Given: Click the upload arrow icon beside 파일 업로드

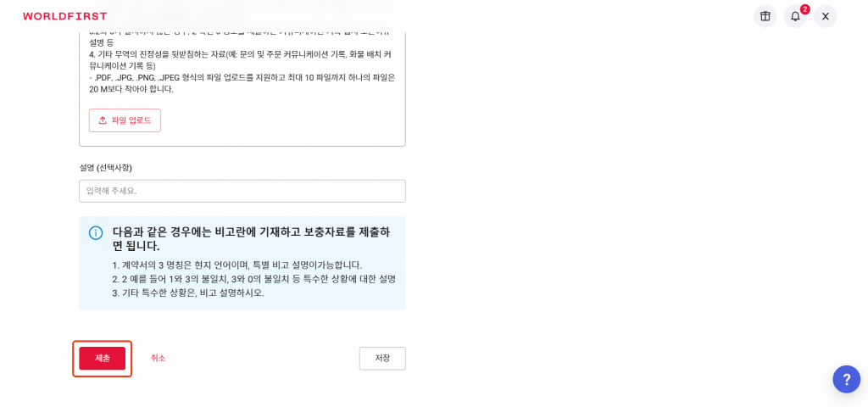Looking at the screenshot, I should (x=103, y=120).
